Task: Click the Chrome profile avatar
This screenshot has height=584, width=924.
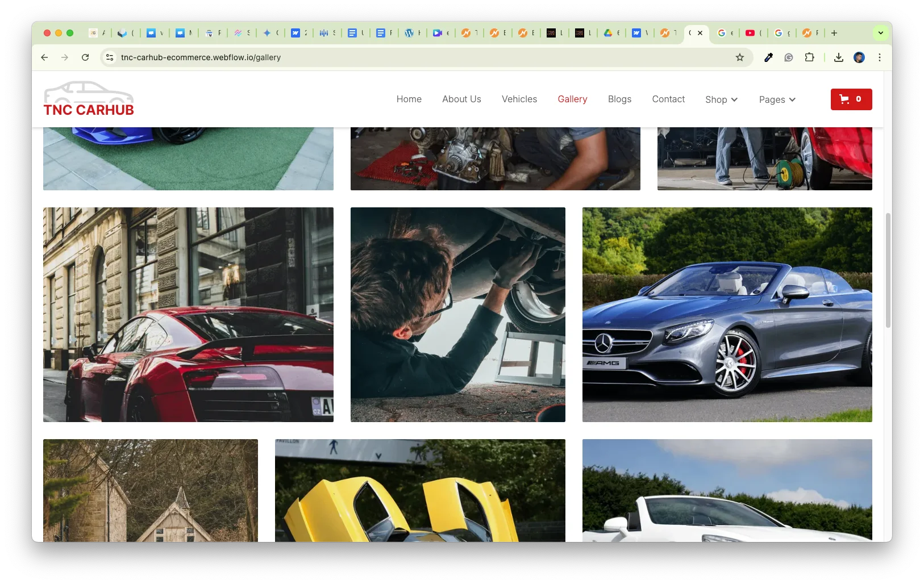Action: click(x=859, y=57)
